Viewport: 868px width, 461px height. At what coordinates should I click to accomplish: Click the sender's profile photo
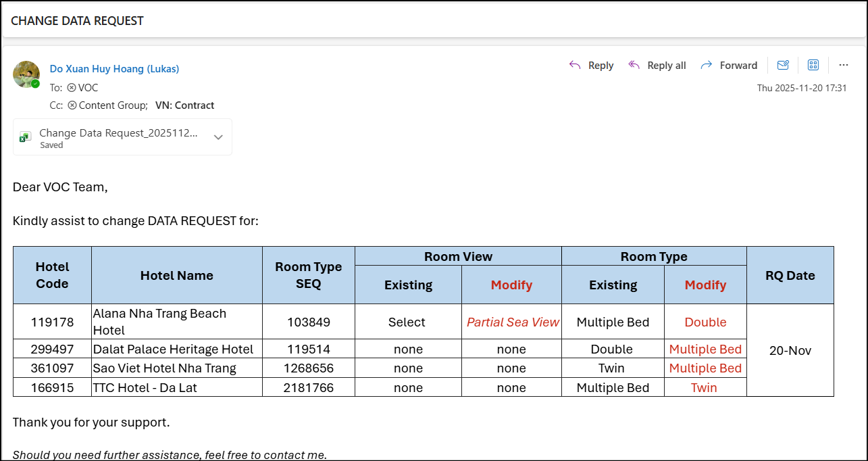pos(26,74)
